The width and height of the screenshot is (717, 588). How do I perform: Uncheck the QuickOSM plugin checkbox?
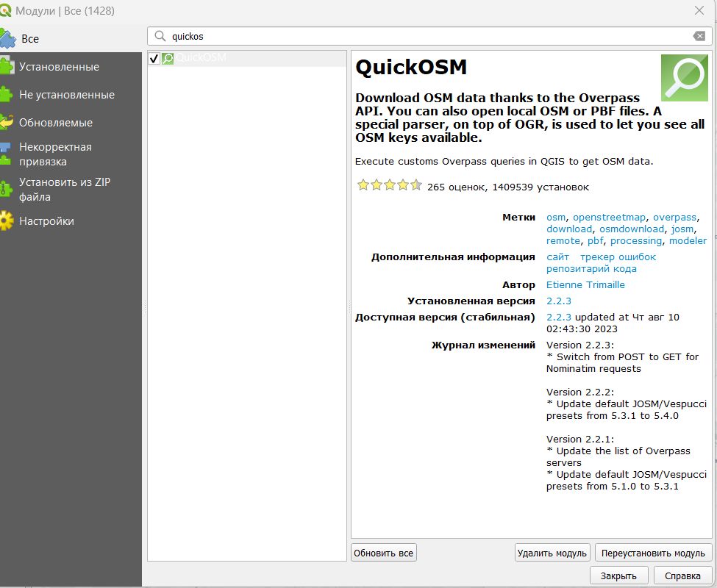(154, 58)
